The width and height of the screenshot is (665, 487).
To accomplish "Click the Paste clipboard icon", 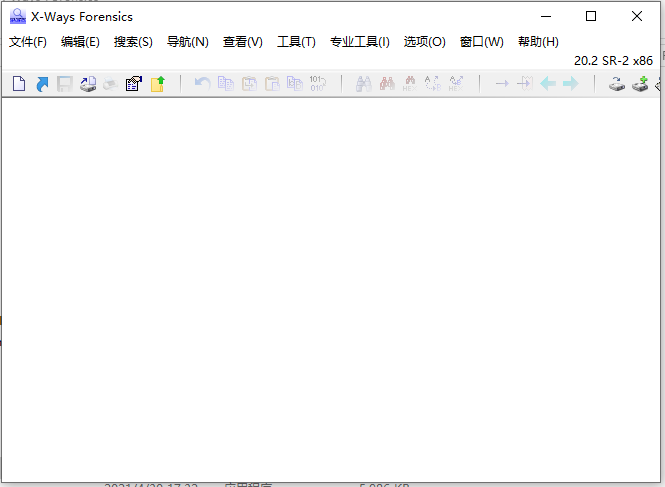I will [272, 84].
